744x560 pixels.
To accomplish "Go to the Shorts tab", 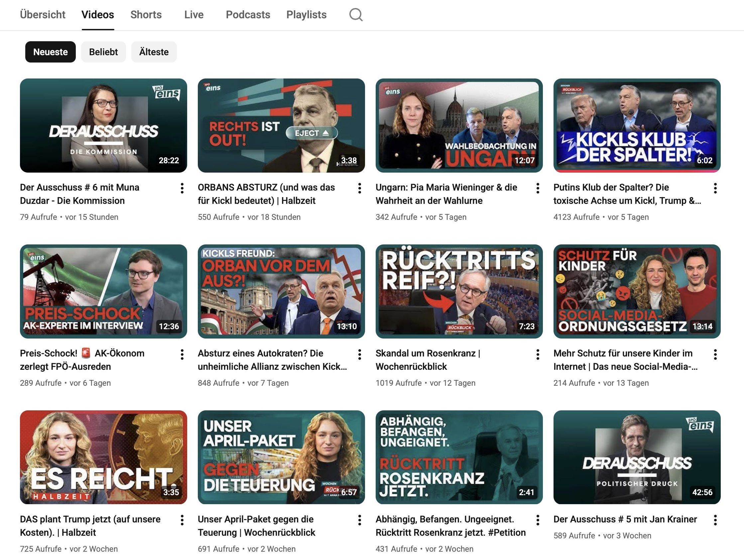I will (146, 15).
